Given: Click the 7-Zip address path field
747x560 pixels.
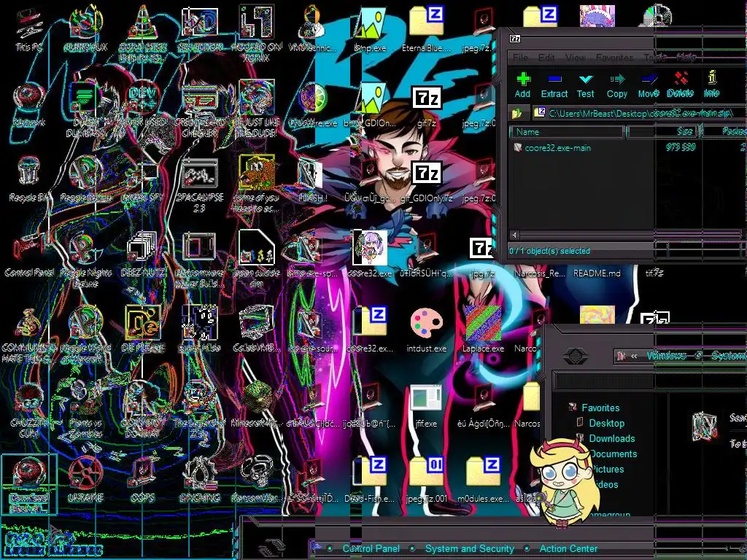Looking at the screenshot, I should pyautogui.click(x=639, y=113).
